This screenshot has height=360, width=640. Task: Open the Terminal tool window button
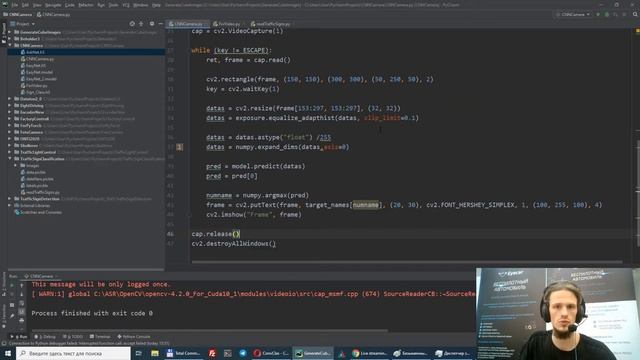(100, 337)
